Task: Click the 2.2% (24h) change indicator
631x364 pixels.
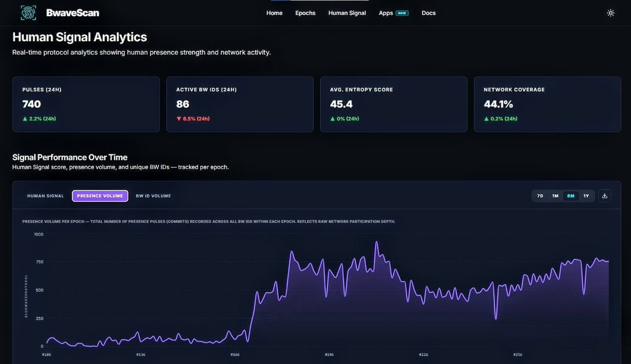Action: point(39,119)
